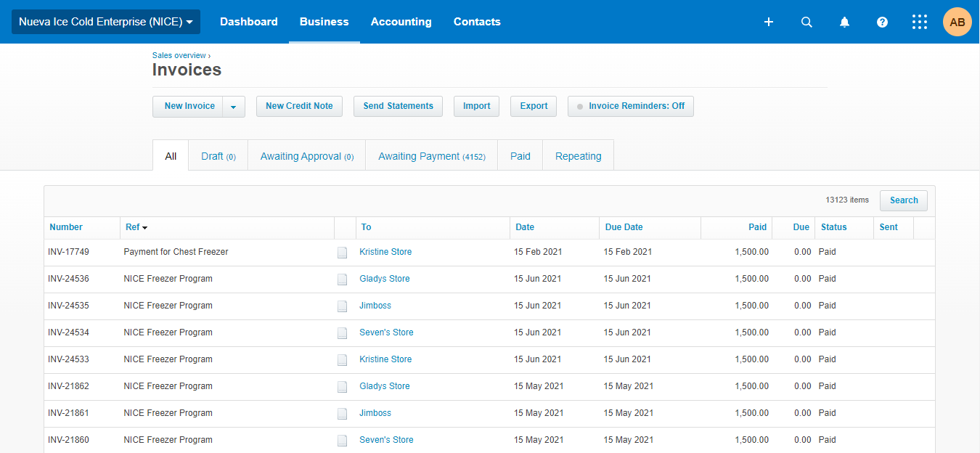This screenshot has width=980, height=453.
Task: Click invoice number INV-21862
Action: click(x=68, y=386)
